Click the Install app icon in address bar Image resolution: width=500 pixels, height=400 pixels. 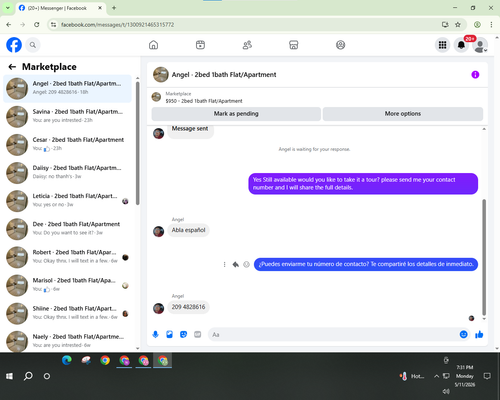pyautogui.click(x=445, y=25)
